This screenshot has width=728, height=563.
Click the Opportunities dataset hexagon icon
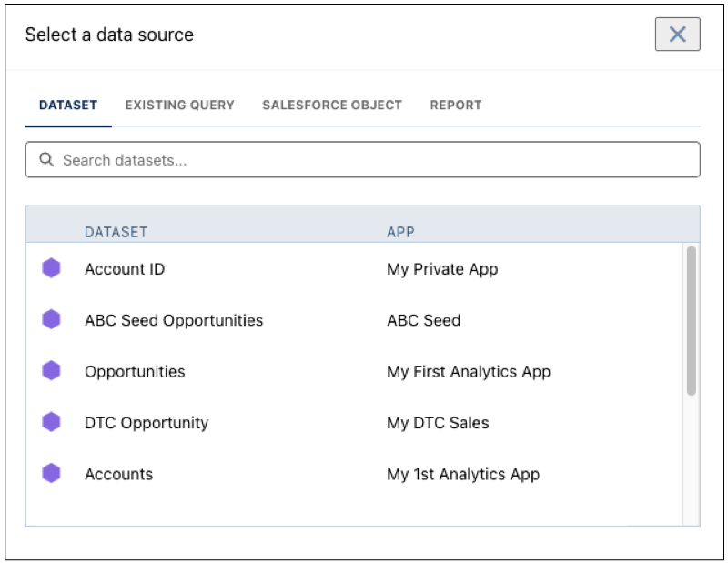[x=51, y=371]
